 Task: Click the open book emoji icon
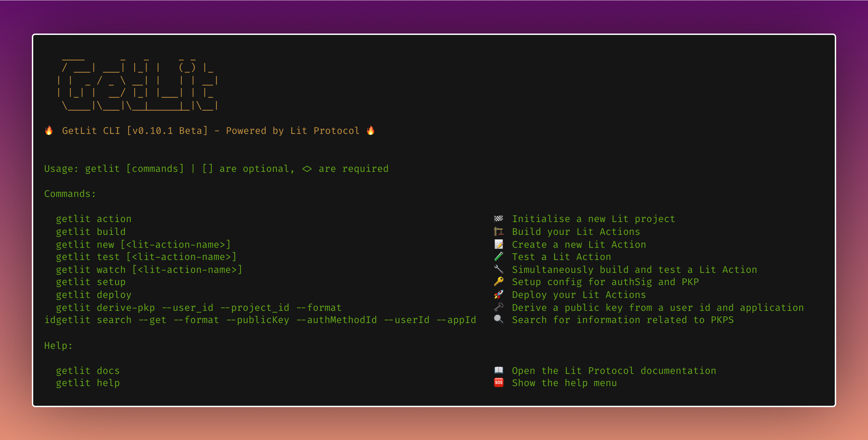pos(498,370)
